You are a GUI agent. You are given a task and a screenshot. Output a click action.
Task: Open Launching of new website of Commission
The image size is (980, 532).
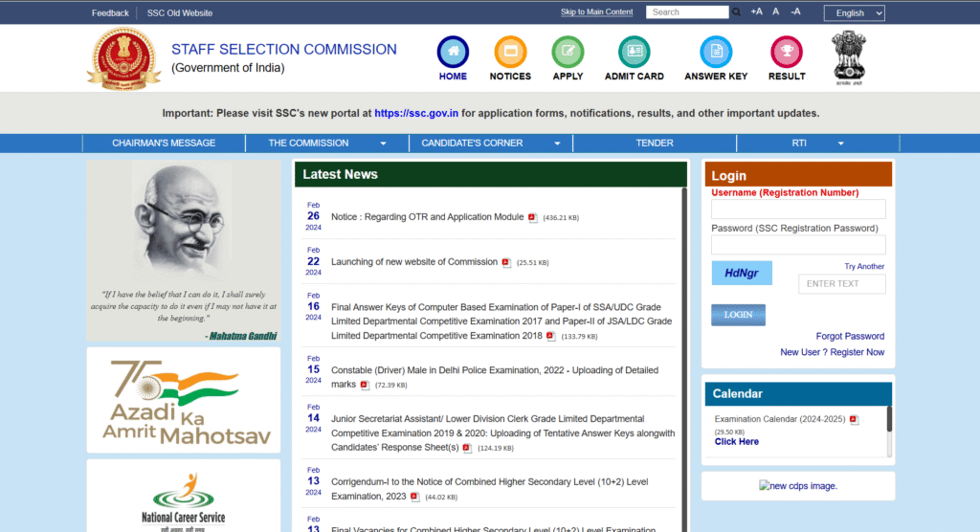pos(413,262)
